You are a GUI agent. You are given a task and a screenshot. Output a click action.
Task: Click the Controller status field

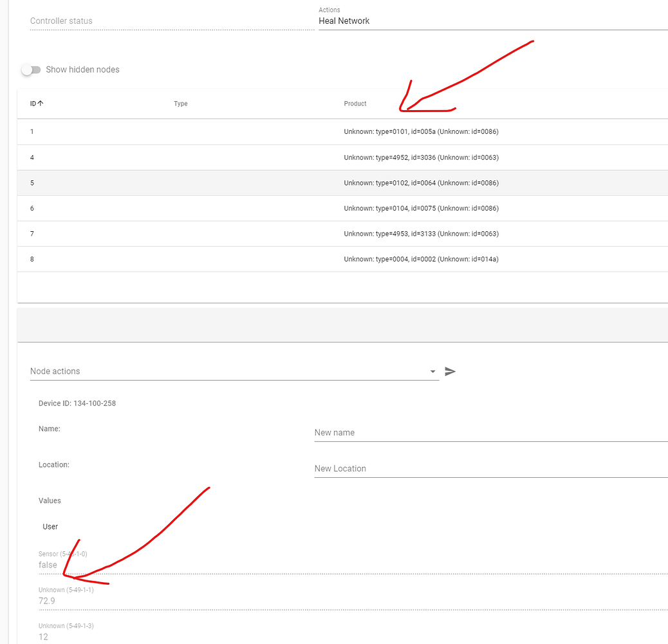(171, 21)
